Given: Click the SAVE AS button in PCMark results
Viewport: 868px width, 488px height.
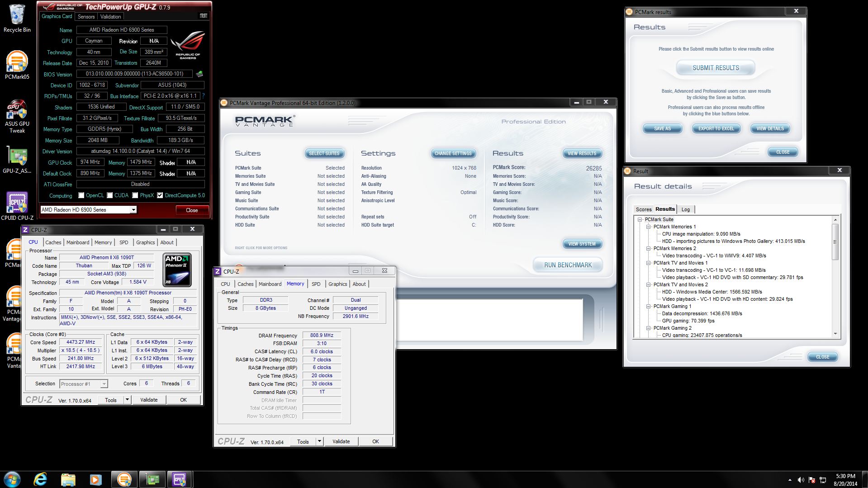Looking at the screenshot, I should click(662, 128).
